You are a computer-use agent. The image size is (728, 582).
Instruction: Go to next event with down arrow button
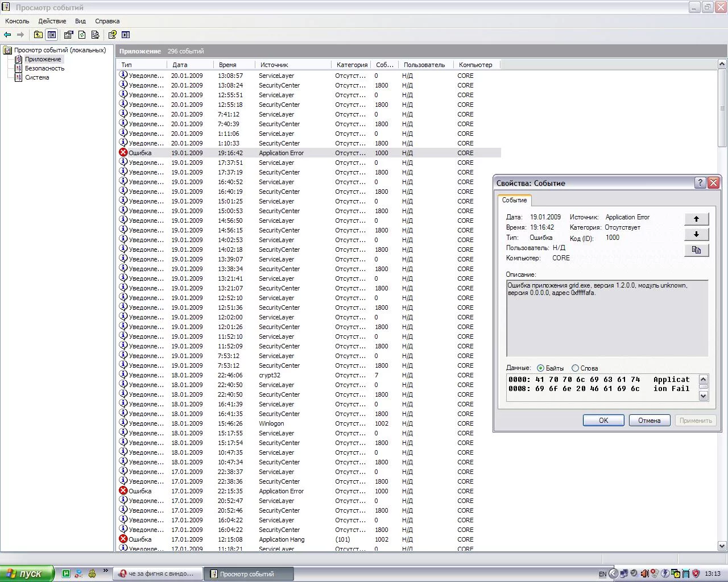tap(696, 234)
